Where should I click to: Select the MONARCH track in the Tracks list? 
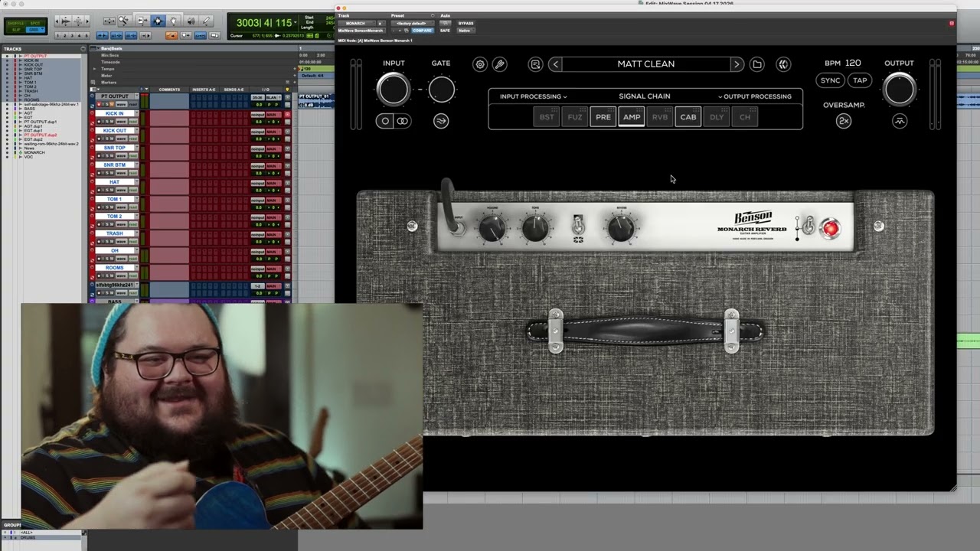tap(34, 152)
